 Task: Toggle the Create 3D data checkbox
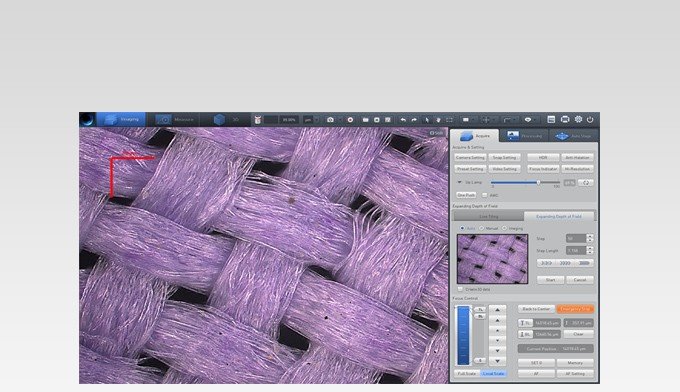click(x=460, y=289)
